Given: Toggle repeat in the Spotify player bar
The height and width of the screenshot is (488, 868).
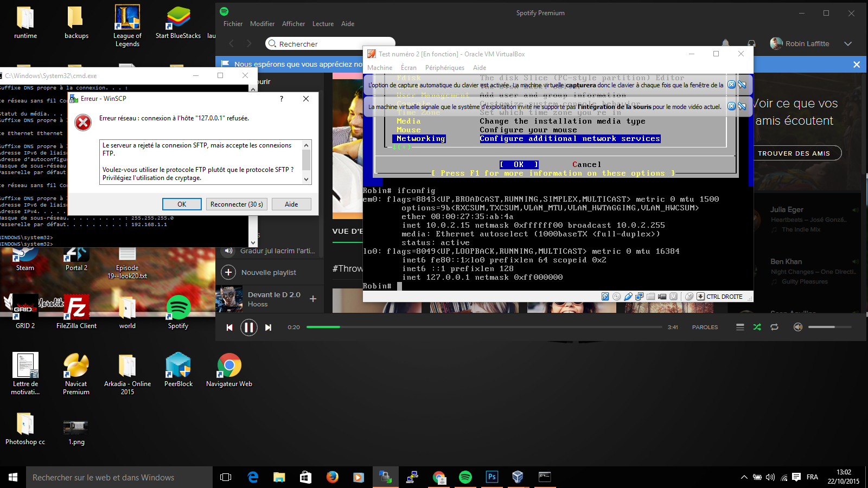Looking at the screenshot, I should (774, 327).
